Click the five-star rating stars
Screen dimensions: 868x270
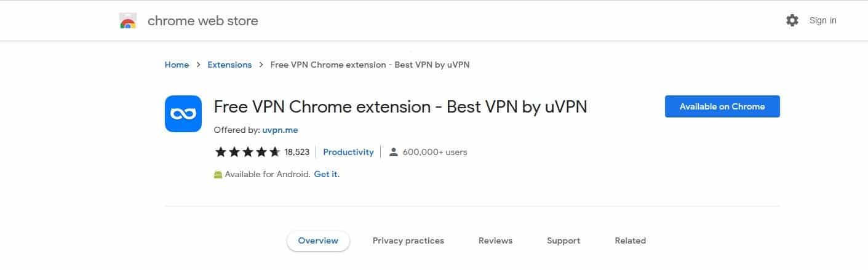click(x=247, y=152)
